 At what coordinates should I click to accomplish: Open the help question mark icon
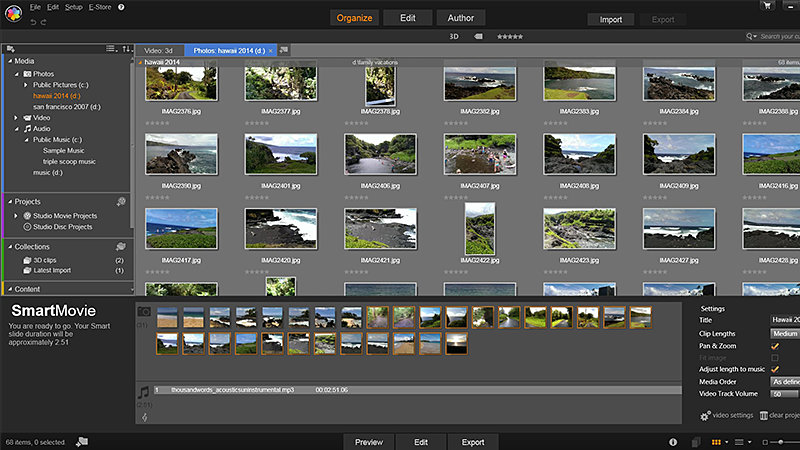pyautogui.click(x=121, y=7)
